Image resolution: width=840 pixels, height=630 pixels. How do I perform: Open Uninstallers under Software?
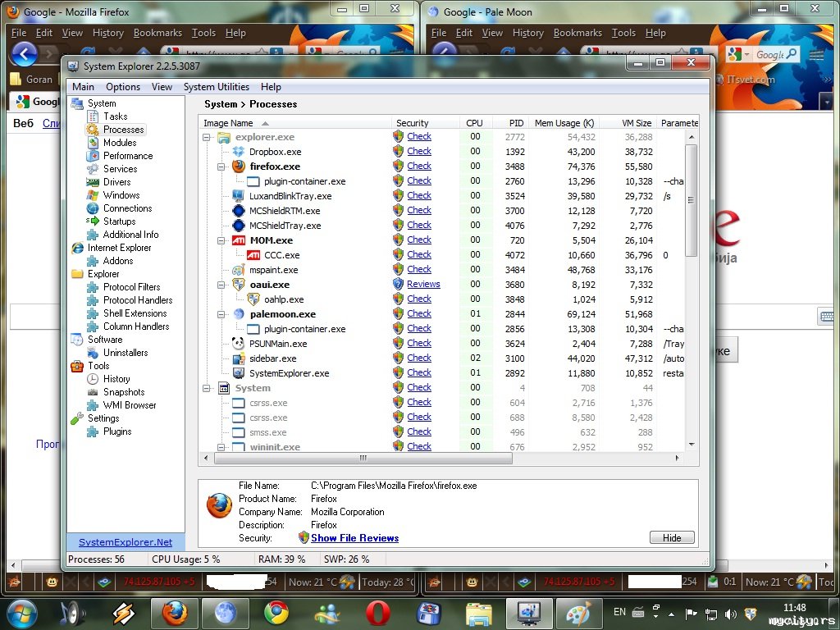[126, 353]
